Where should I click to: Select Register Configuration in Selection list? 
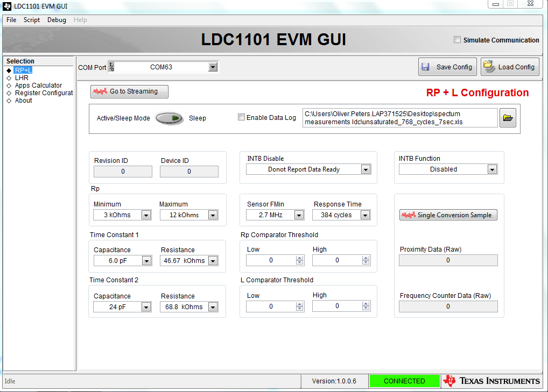(44, 93)
